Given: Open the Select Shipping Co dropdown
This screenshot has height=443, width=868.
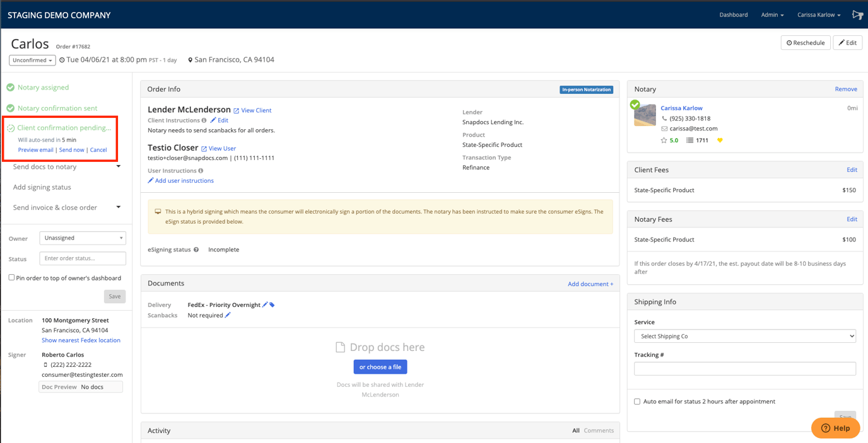Looking at the screenshot, I should pyautogui.click(x=744, y=335).
